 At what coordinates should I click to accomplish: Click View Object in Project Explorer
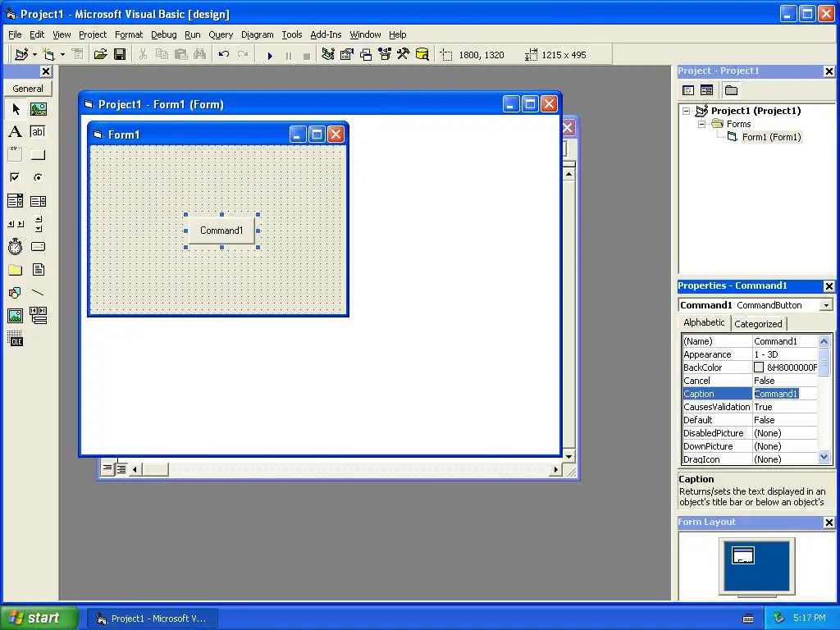point(706,90)
